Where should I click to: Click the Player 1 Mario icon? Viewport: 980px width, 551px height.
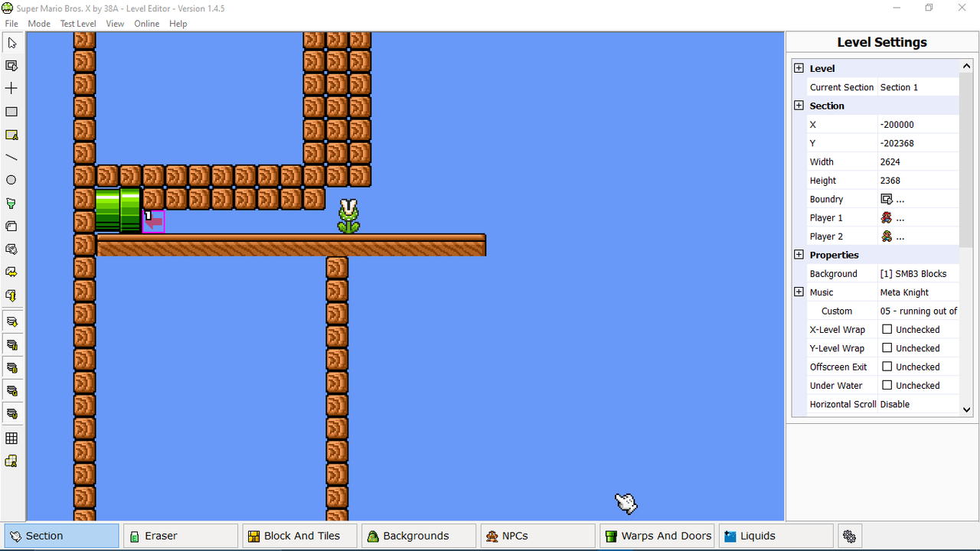[x=887, y=217]
